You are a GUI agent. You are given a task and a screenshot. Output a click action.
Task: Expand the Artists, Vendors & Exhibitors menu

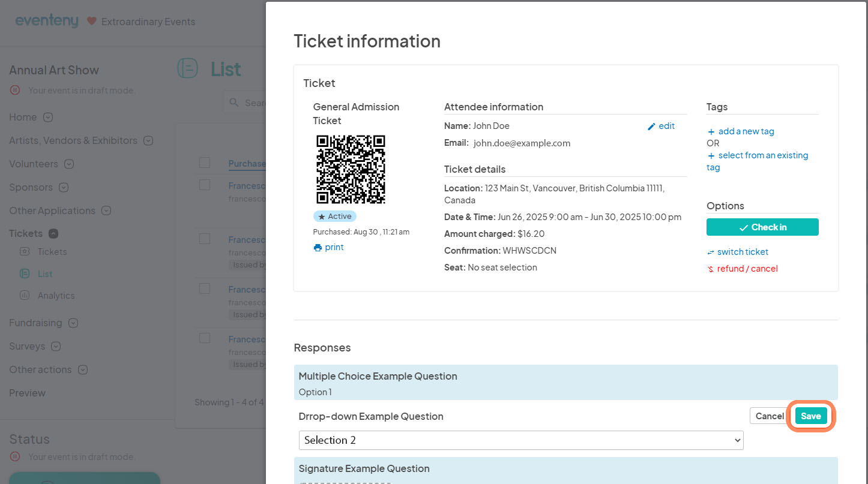tap(148, 141)
